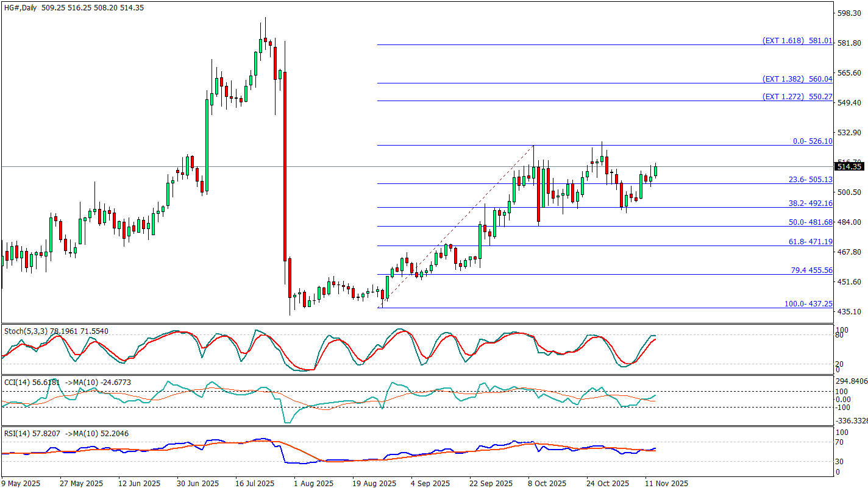Click the 38.2- 492.16 retracement label
The width and height of the screenshot is (868, 491).
tap(810, 203)
